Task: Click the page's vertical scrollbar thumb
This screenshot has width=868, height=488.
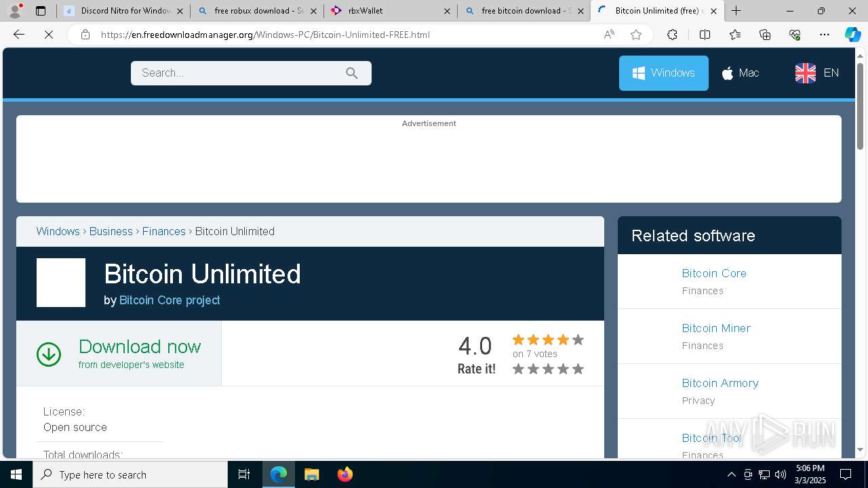Action: (x=861, y=105)
